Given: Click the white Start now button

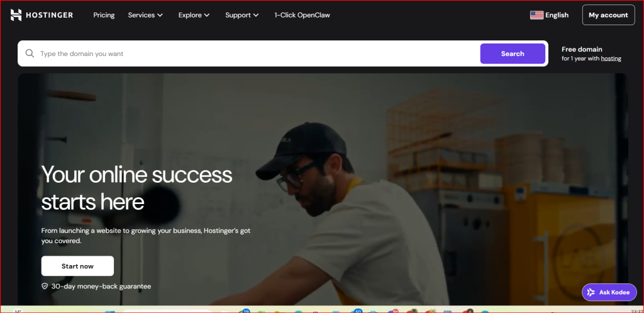Looking at the screenshot, I should click(x=77, y=266).
